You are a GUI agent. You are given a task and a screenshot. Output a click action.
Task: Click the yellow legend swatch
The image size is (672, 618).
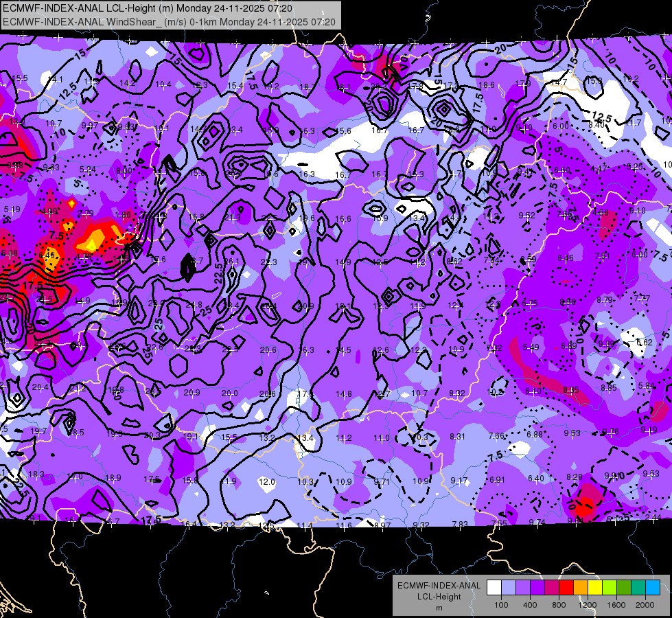coord(595,588)
